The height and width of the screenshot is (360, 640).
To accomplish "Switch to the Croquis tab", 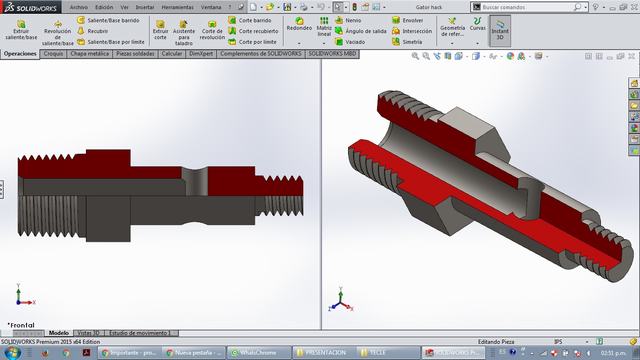I will coord(53,54).
